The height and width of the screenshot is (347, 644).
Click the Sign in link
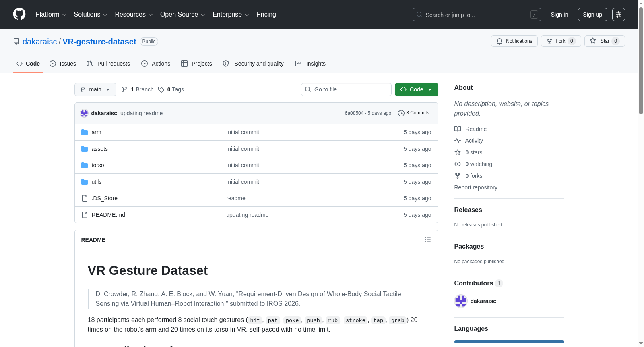[559, 15]
